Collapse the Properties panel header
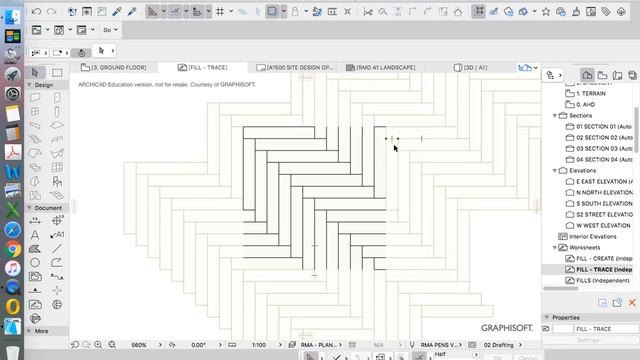This screenshot has height=360, width=640. (547, 317)
